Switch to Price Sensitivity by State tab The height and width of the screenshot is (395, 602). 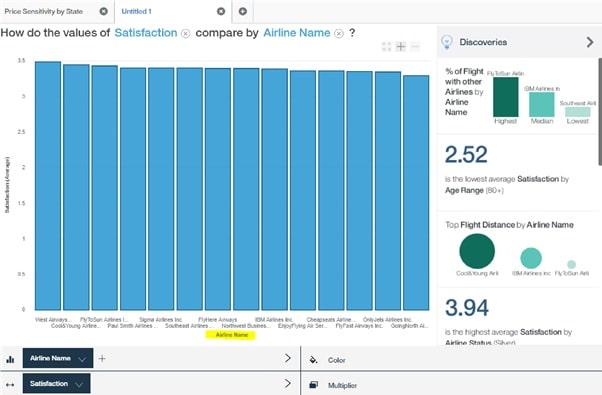pos(44,12)
